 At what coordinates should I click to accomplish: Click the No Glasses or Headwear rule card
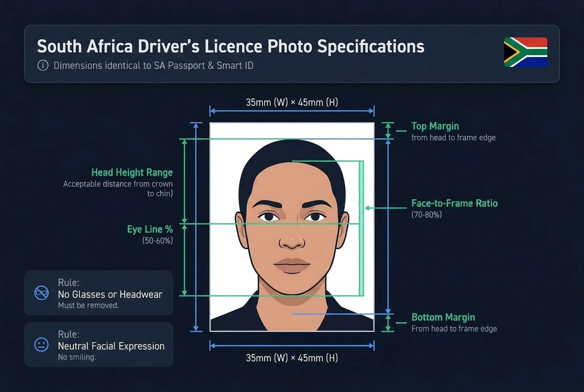coord(98,293)
